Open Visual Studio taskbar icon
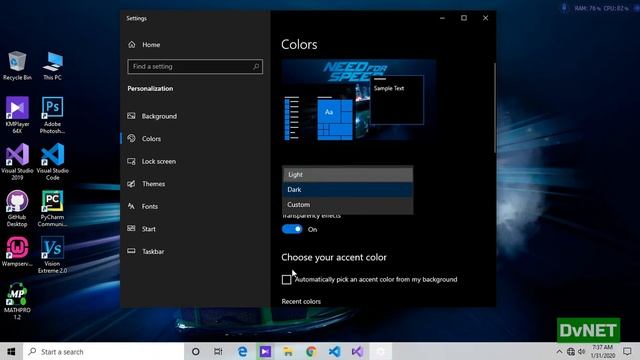This screenshot has width=640, height=360. coord(358,351)
